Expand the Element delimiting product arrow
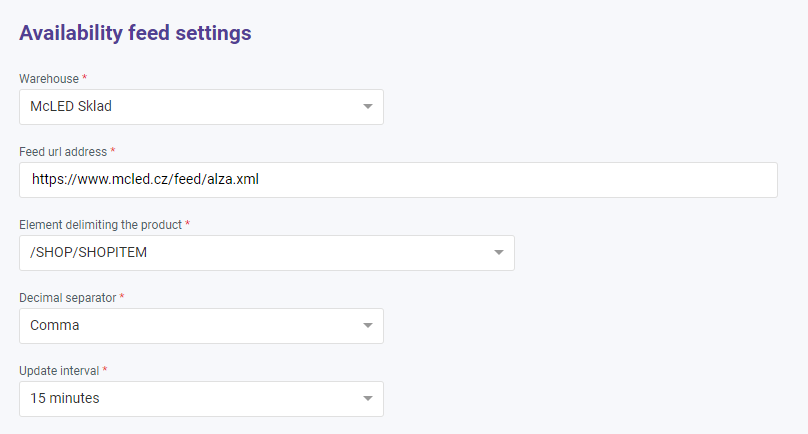Screen dimensions: 808x434 point(498,253)
